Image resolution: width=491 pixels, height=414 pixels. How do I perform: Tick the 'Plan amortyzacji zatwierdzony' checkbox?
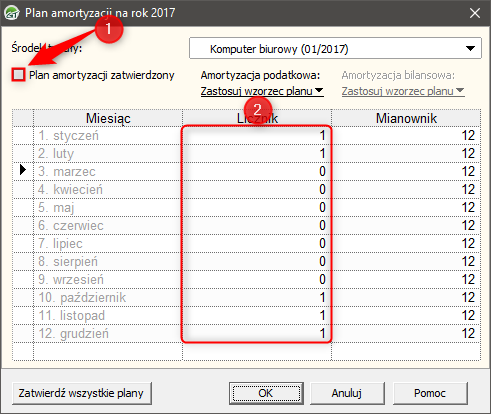(18, 74)
